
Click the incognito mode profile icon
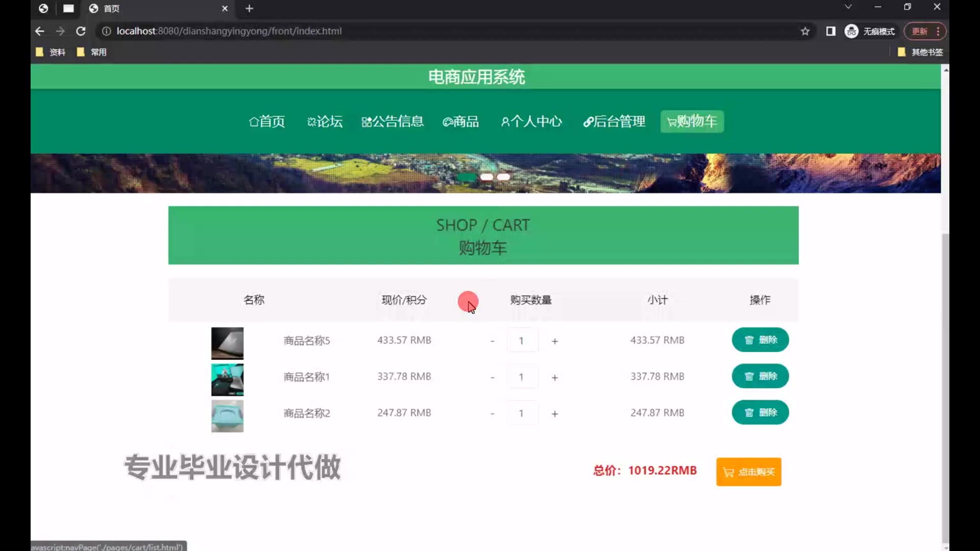point(851,31)
